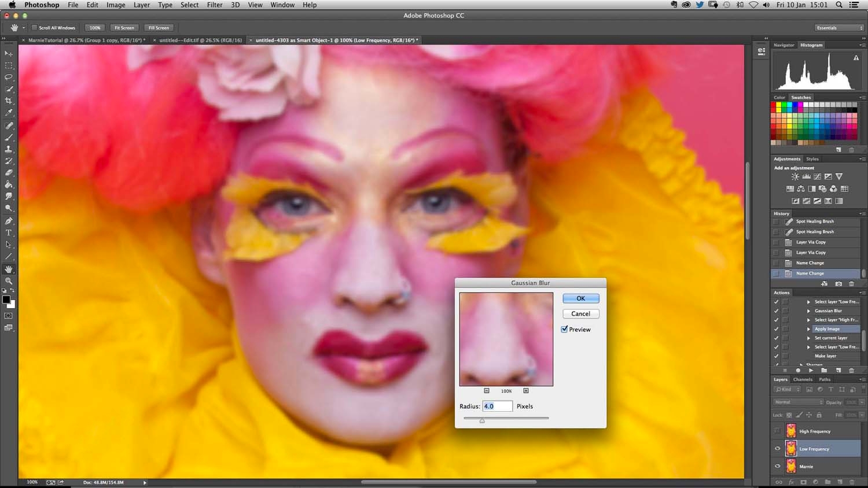Screen dimensions: 868x488
Task: Hide the Low Frequency layer
Action: (777, 449)
